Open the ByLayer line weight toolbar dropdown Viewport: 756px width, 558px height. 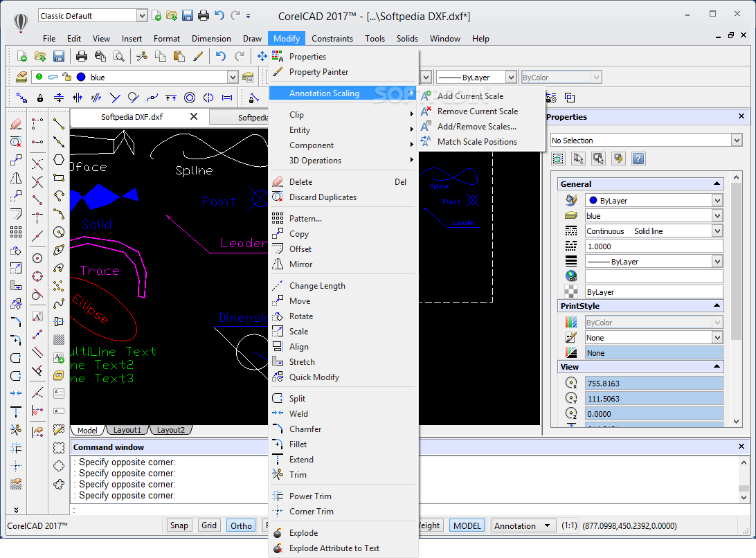(x=511, y=77)
